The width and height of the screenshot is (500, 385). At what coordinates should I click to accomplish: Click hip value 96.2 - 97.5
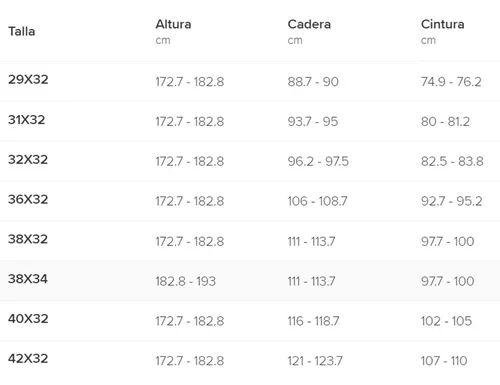(x=318, y=161)
